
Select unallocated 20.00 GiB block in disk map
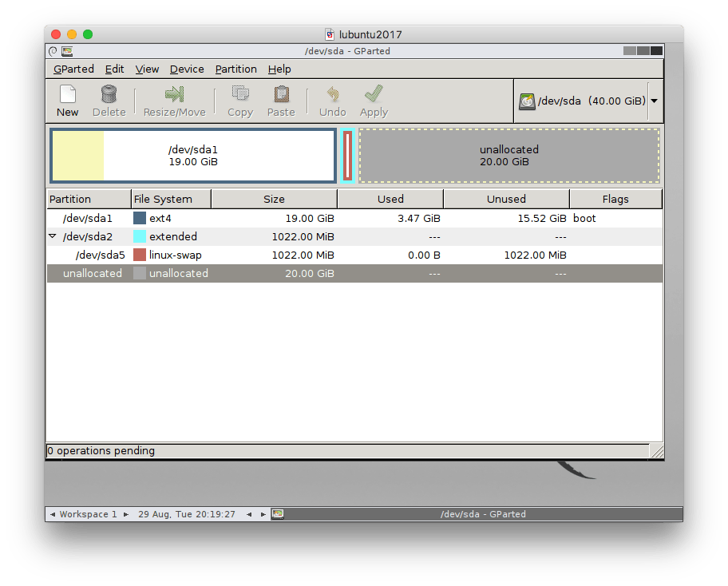[509, 156]
